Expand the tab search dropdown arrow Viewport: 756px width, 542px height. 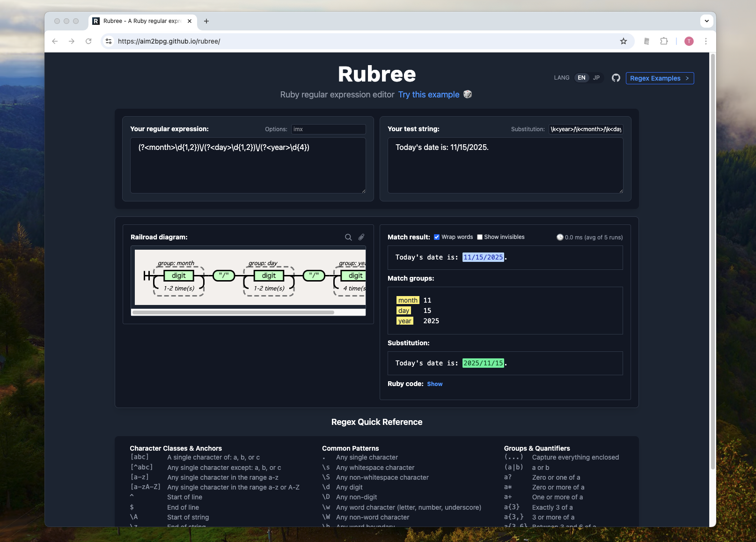click(706, 21)
